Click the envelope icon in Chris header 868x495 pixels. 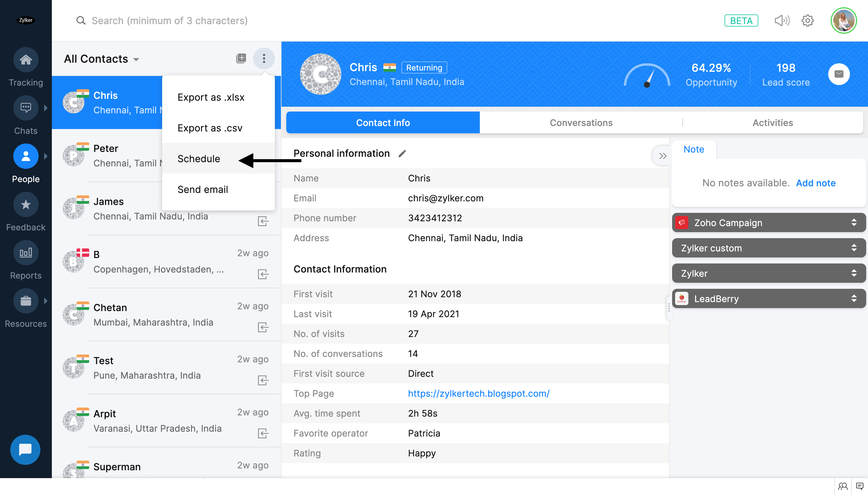839,74
